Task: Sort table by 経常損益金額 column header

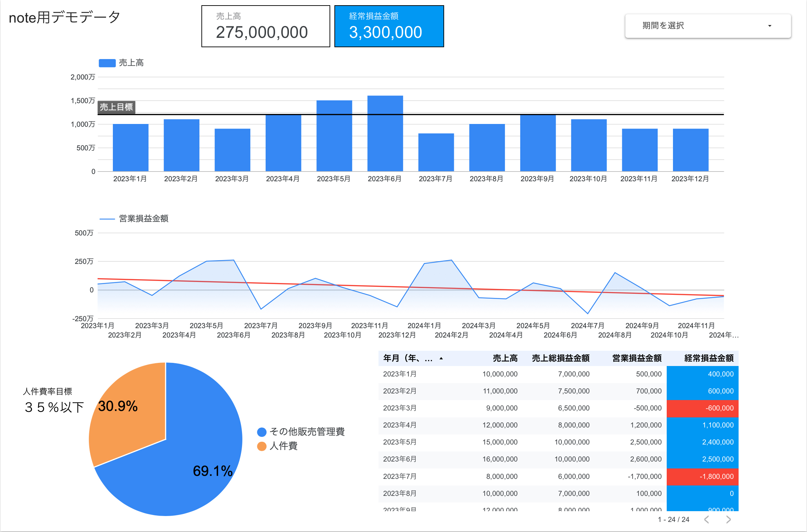Action: point(708,358)
